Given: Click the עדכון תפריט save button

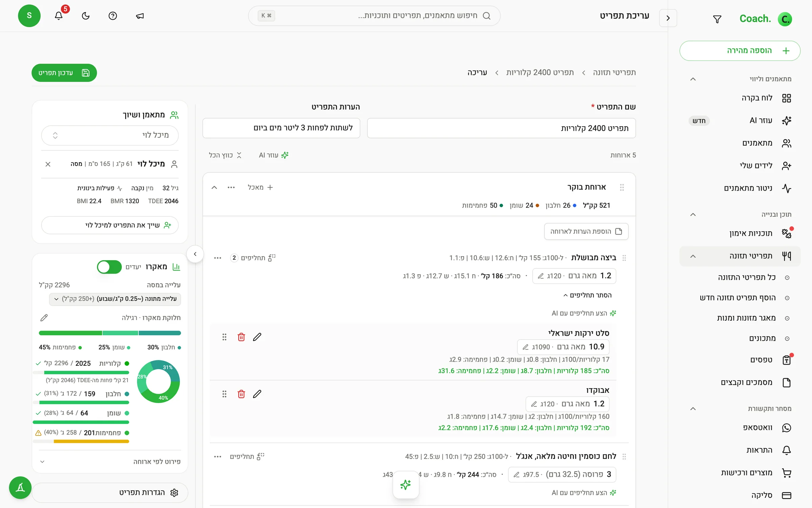Looking at the screenshot, I should [64, 73].
